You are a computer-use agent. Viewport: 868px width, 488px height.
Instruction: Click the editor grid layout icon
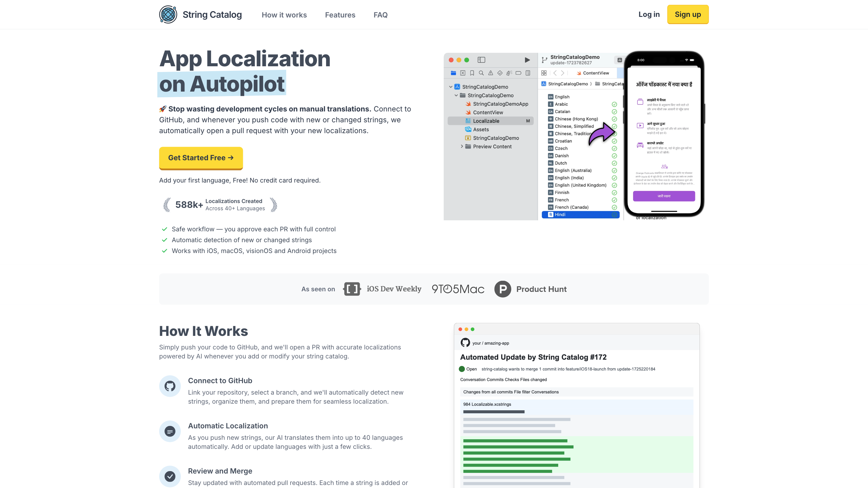(x=544, y=73)
